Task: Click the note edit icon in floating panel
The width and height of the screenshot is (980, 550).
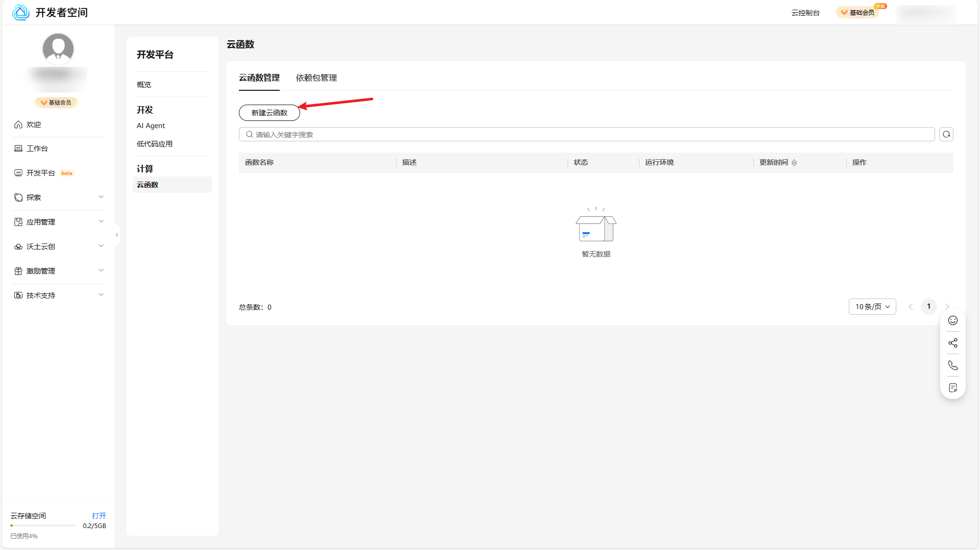Action: click(x=952, y=388)
